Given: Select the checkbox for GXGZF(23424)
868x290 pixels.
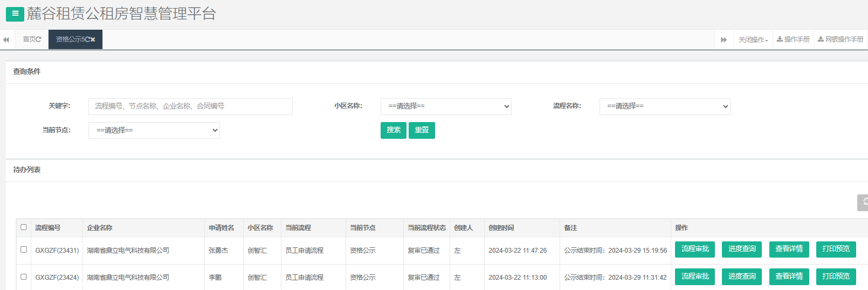Looking at the screenshot, I should point(24,277).
